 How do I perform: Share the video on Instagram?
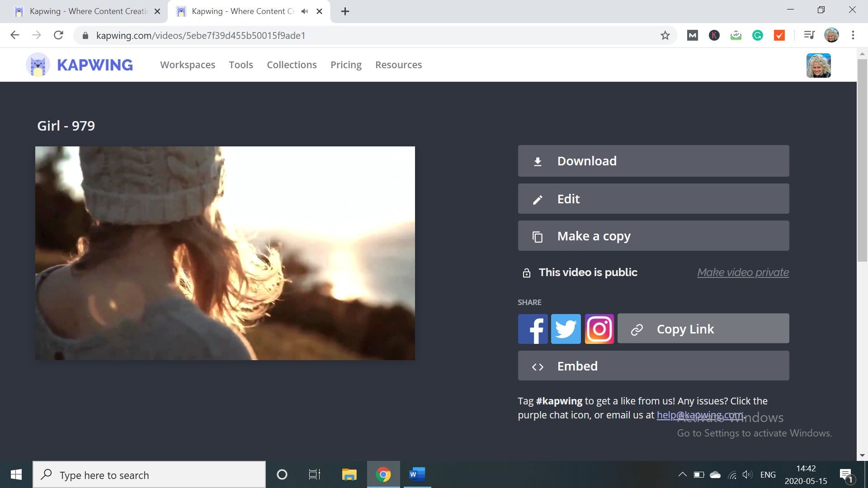pyautogui.click(x=599, y=329)
